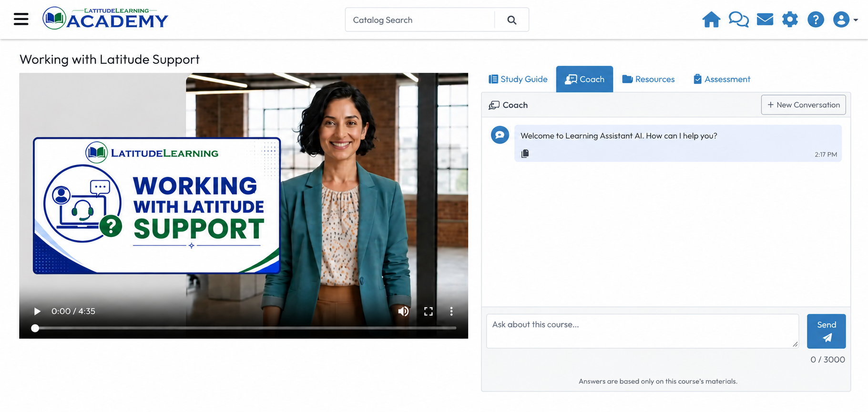The image size is (868, 412).
Task: Click the video progress slider handle
Action: [x=35, y=328]
